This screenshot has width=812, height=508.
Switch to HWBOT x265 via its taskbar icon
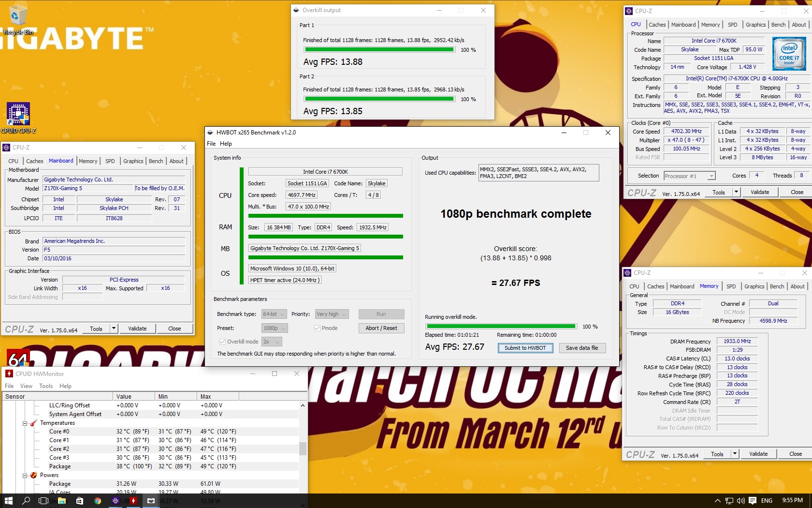pyautogui.click(x=151, y=501)
